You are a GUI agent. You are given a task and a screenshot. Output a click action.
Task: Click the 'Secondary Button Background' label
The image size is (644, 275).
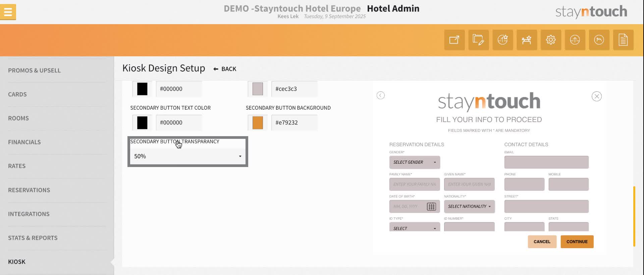[288, 108]
